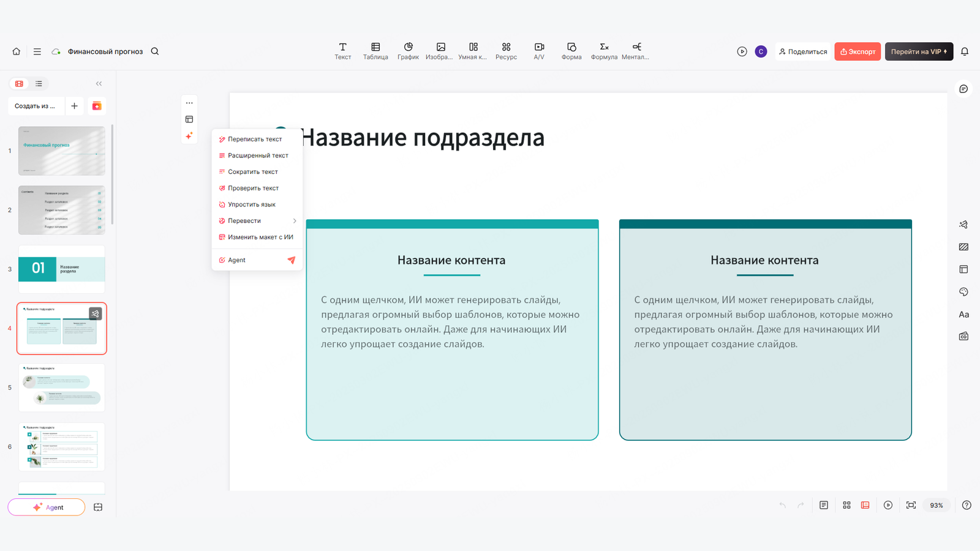The width and height of the screenshot is (980, 551).
Task: Open the help question mark icon
Action: coord(967,505)
